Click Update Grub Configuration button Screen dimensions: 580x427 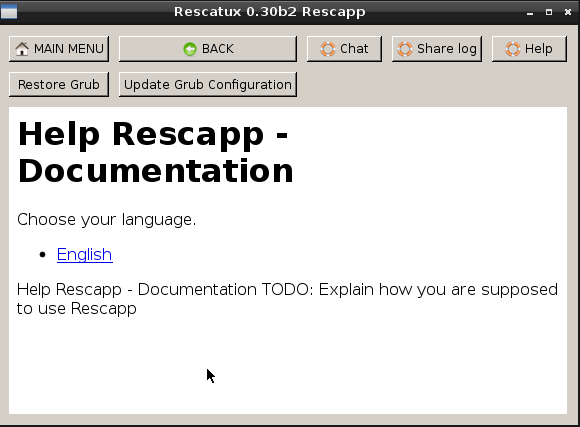tap(208, 85)
